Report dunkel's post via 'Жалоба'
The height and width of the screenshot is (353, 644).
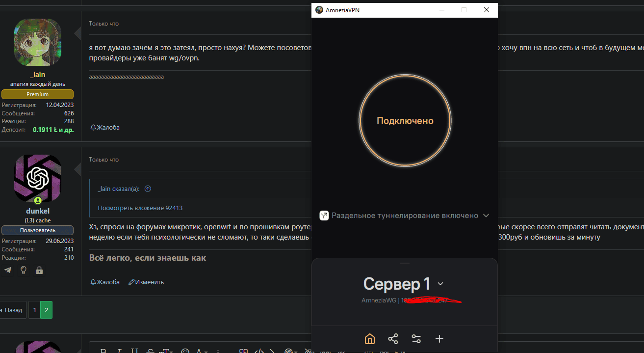pos(105,282)
